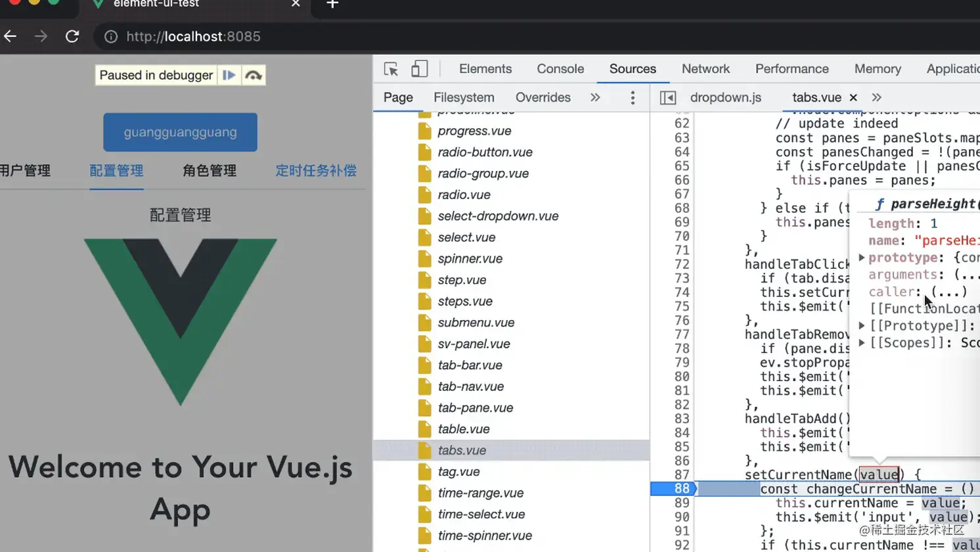Resume script execution from debugger overlay
Viewport: 980px width, 552px height.
(229, 75)
